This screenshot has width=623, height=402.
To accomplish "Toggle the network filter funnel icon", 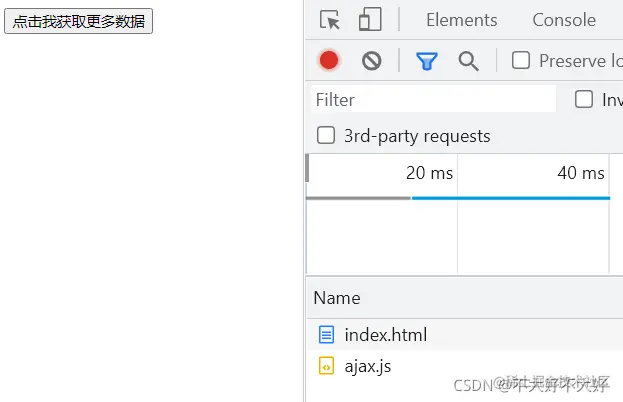I will [427, 61].
